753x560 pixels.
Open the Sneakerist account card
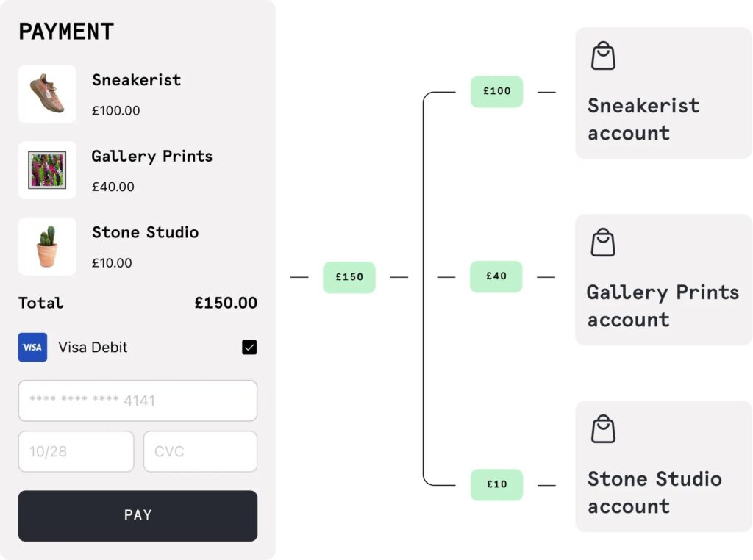664,93
